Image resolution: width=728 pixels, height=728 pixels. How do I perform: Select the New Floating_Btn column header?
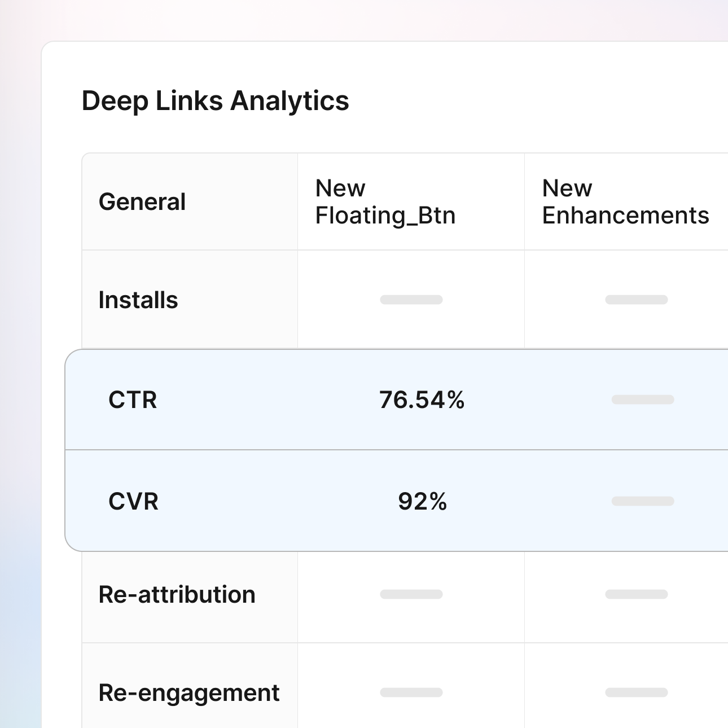(385, 201)
